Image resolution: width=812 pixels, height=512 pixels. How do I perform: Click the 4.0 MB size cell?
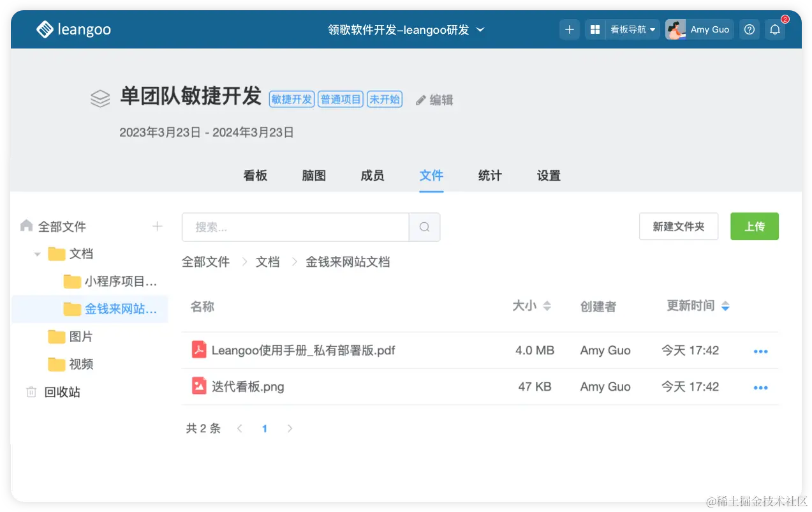(x=535, y=350)
